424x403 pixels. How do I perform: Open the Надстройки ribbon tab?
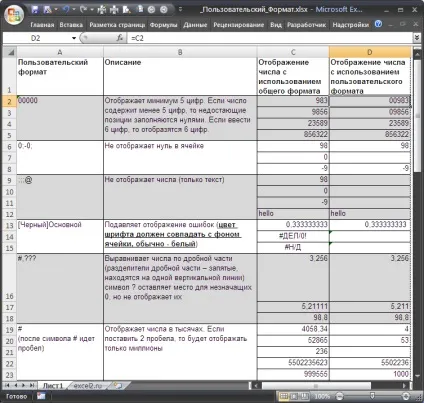coord(351,25)
